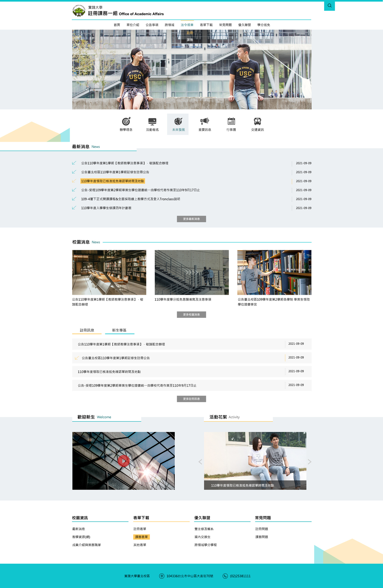Open 公告臺北校區 延修生註冊公告 row in 註冊訊息 list
Viewport: 383px width, 588px height.
192,358
